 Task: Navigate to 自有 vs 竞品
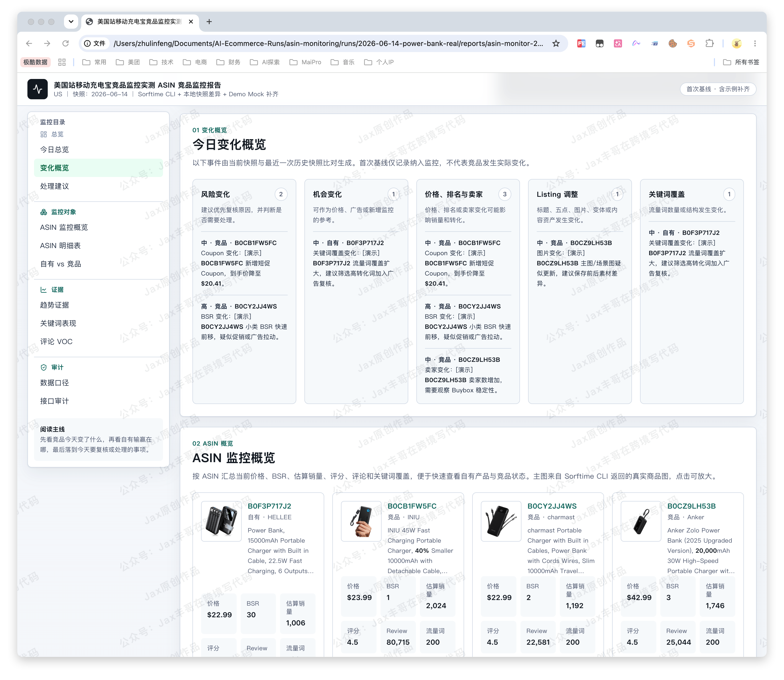click(98, 264)
